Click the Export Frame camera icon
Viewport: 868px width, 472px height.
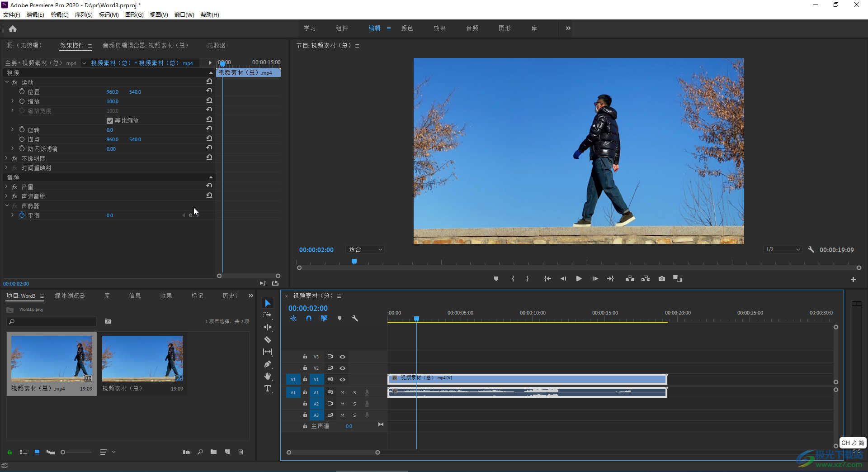(662, 279)
